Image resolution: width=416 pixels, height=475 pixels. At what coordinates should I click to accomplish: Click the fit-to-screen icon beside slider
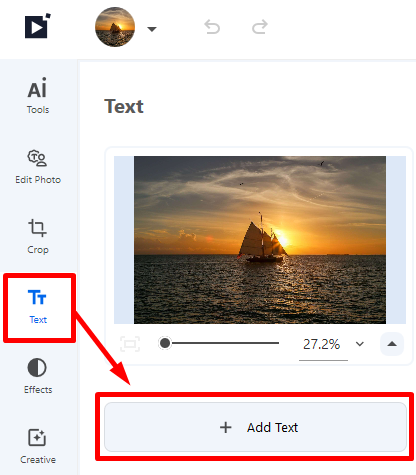coord(130,344)
